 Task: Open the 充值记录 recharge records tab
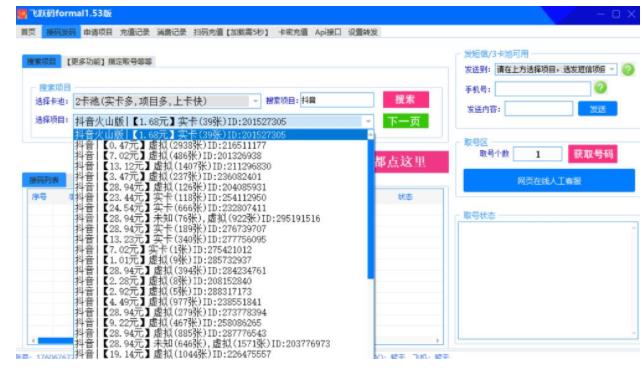tap(135, 32)
